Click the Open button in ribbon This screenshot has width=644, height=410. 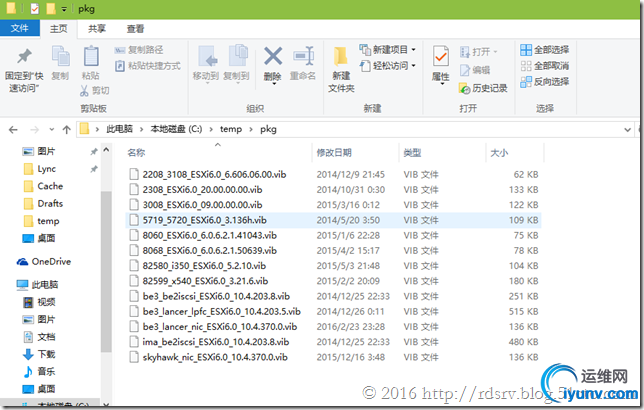point(478,52)
